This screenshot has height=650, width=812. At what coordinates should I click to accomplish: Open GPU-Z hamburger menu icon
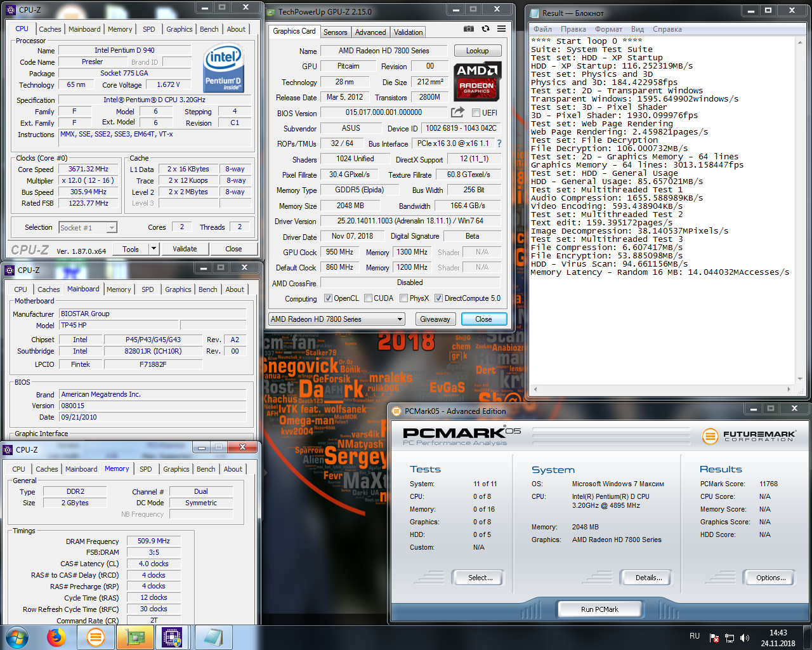coord(502,29)
